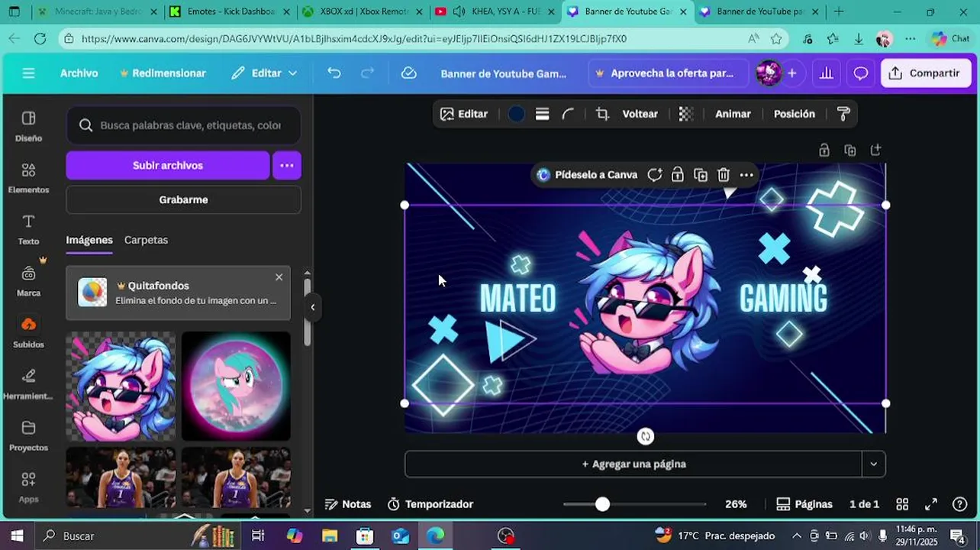Open more options on floating toolbar

[746, 175]
